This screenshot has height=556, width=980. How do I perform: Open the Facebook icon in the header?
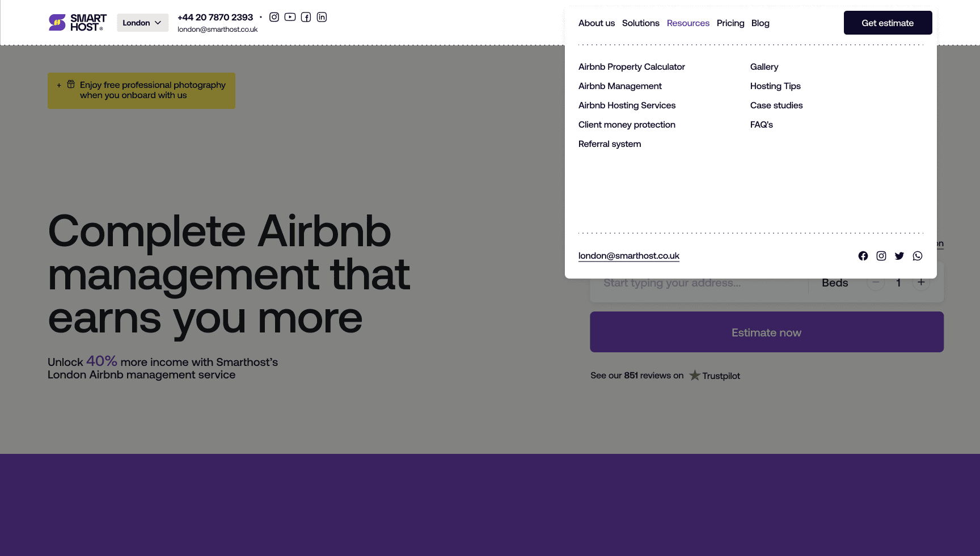(306, 17)
